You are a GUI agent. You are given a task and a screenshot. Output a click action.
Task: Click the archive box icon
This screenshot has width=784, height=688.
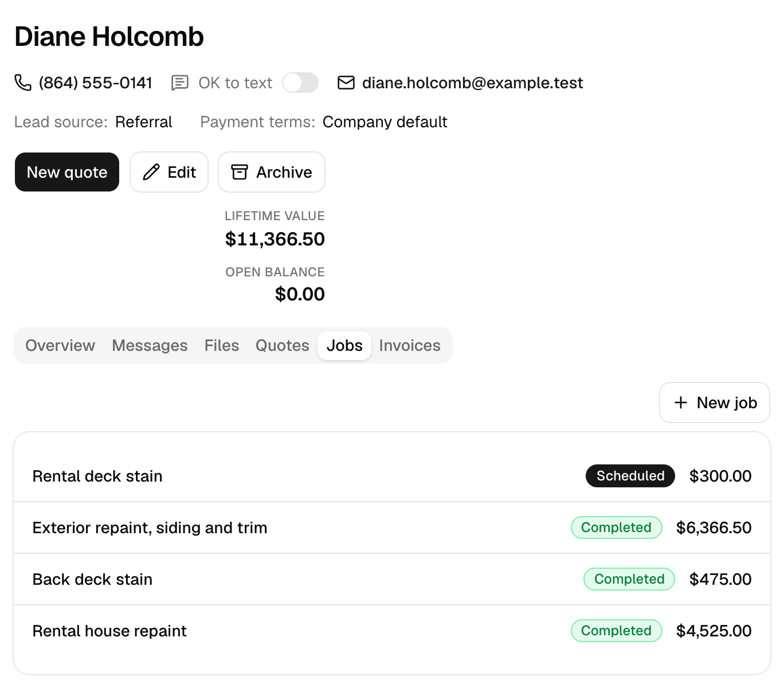(240, 172)
